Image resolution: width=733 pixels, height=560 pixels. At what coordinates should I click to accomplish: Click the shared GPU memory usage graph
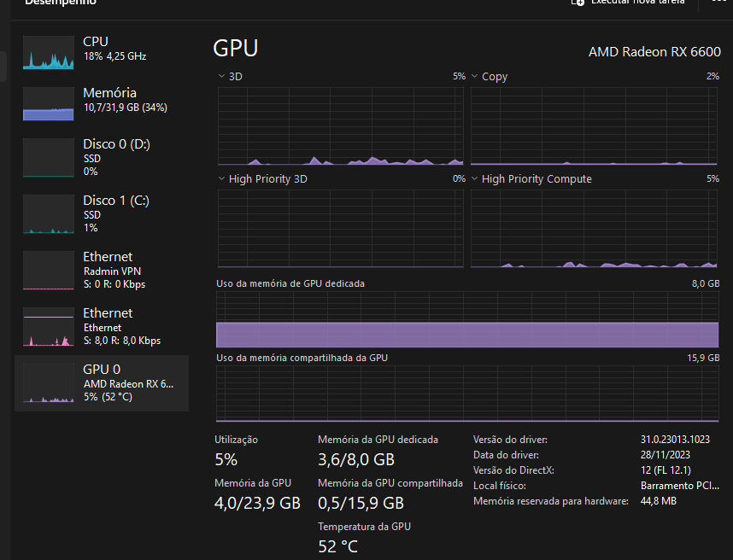467,394
